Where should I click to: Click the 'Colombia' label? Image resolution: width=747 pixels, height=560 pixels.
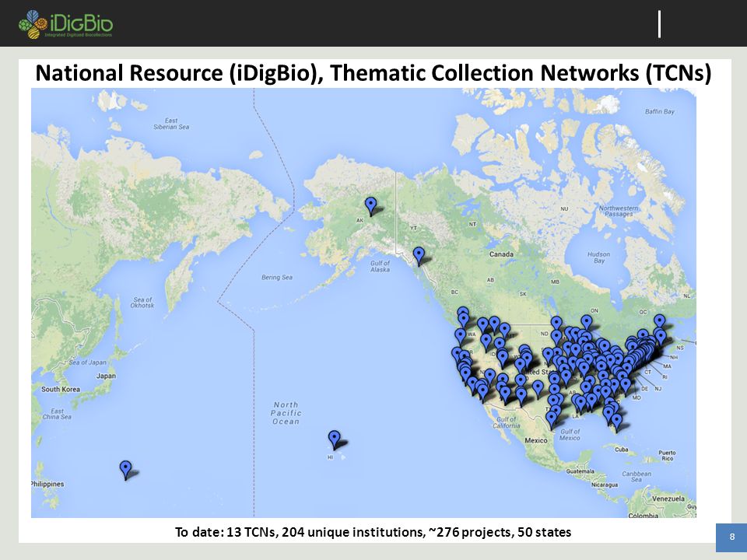[x=644, y=516]
